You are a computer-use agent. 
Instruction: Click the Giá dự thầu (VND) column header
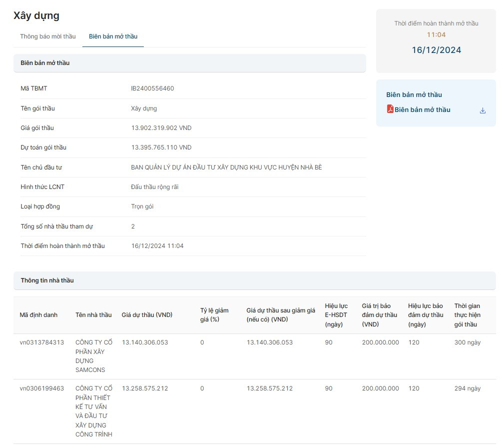(x=147, y=315)
